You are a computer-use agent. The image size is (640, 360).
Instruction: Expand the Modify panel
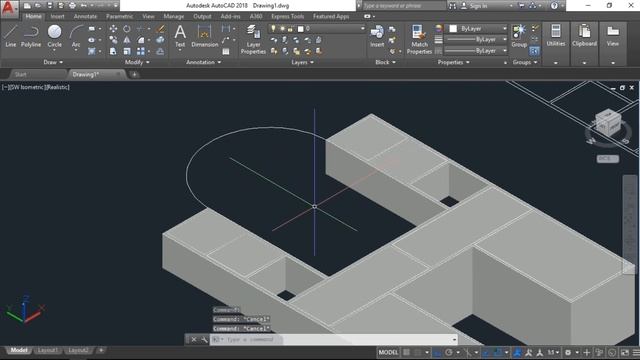(137, 62)
